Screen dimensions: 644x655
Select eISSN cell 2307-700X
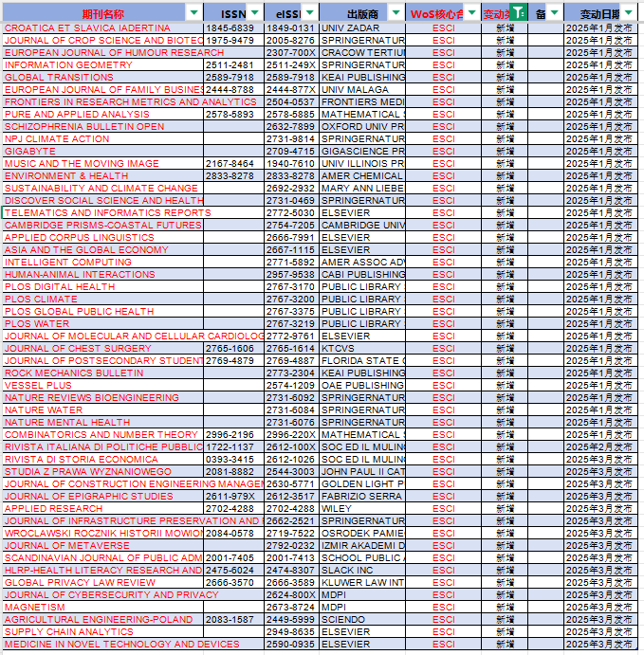[x=291, y=53]
